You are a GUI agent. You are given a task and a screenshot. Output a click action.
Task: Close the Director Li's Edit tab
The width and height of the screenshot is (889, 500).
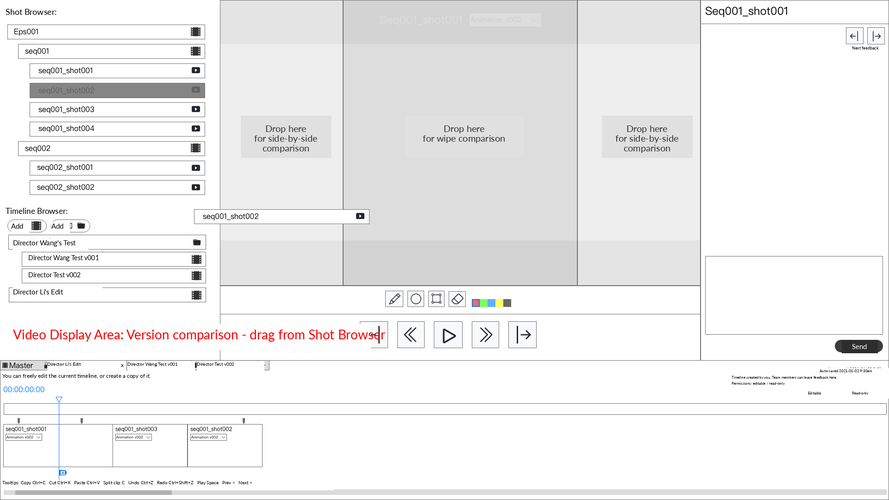(x=122, y=366)
